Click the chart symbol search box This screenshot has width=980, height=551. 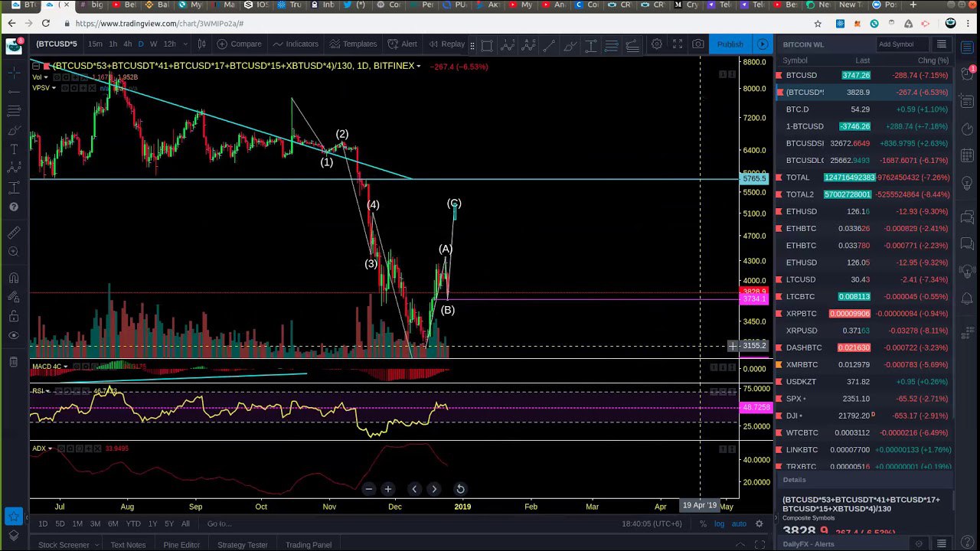pyautogui.click(x=57, y=44)
